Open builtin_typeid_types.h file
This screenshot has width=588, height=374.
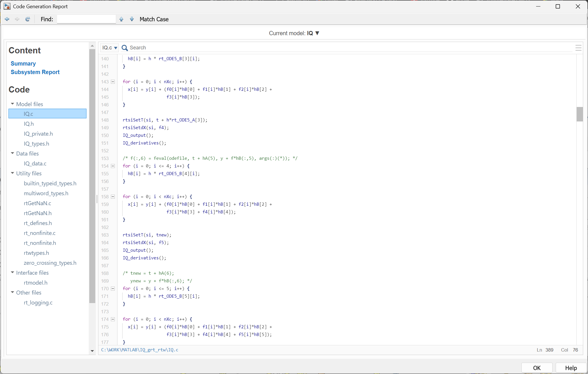click(x=50, y=183)
